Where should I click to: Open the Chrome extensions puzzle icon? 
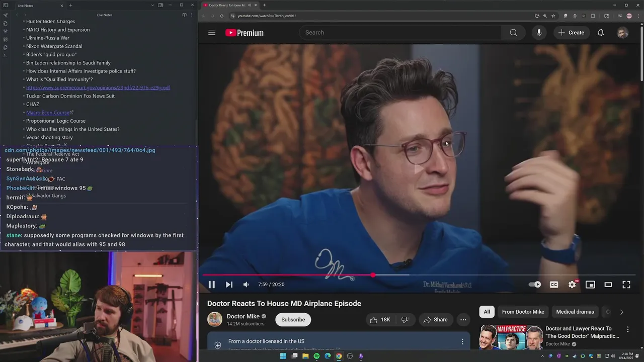593,16
